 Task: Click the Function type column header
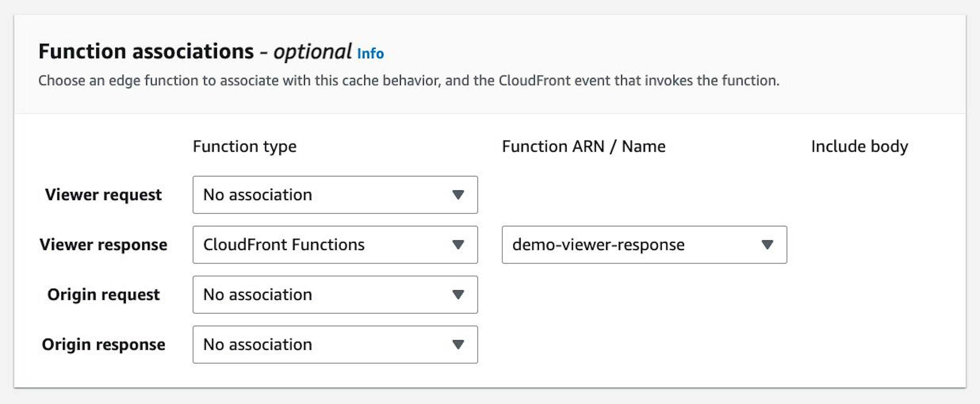[245, 147]
